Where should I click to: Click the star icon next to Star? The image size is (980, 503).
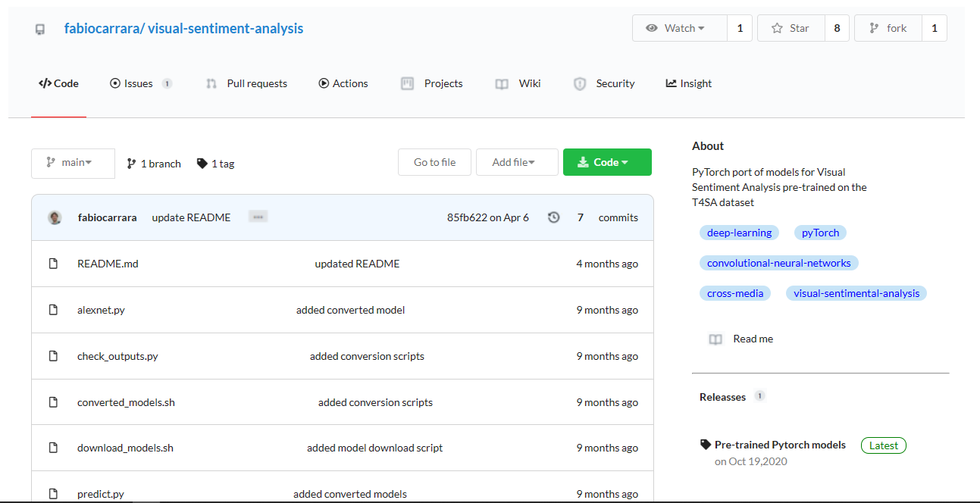[x=775, y=27]
